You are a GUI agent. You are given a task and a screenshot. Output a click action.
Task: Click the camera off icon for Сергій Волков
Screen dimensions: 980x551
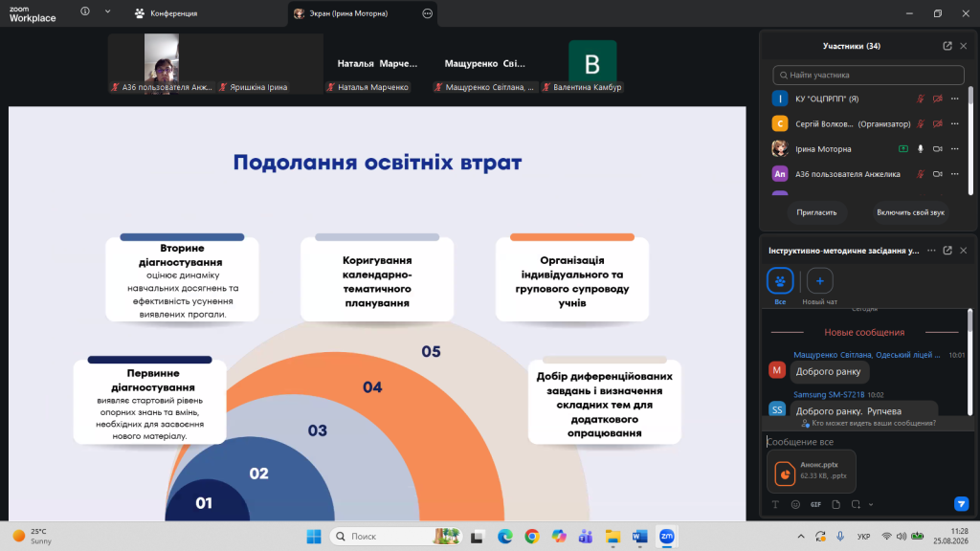(938, 123)
